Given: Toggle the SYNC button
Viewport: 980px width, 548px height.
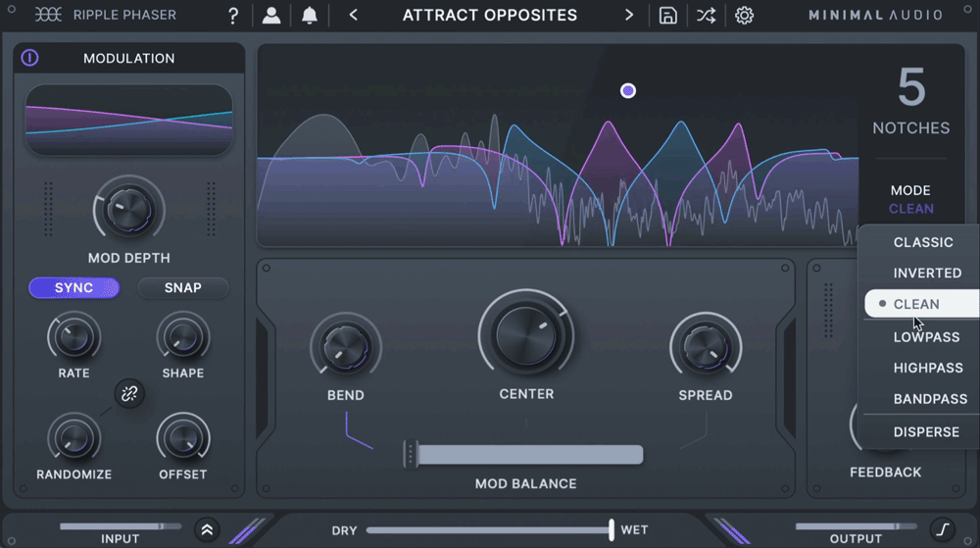Looking at the screenshot, I should [x=73, y=288].
